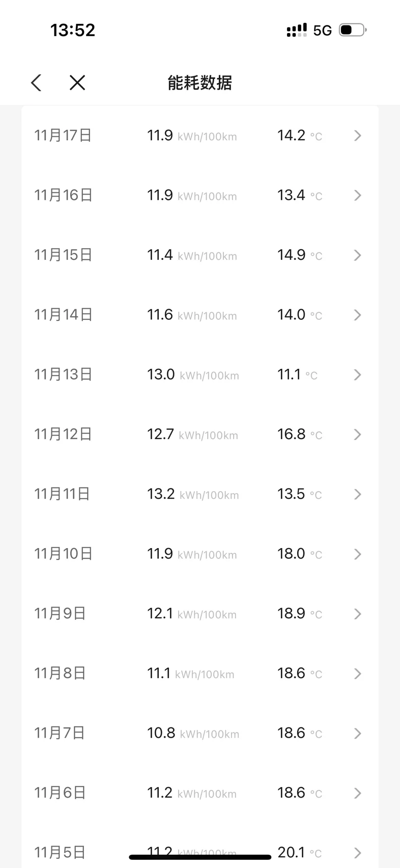
Task: Open details arrow for 11月12日
Action: click(x=357, y=435)
